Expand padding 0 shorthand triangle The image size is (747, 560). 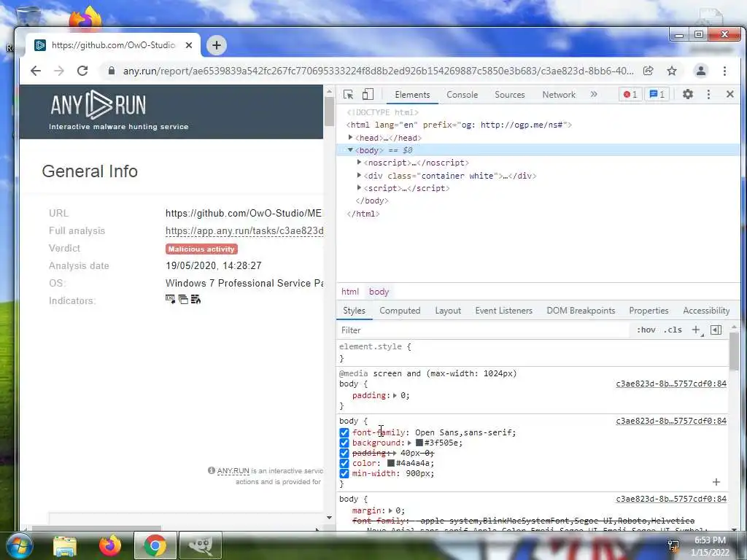(395, 395)
